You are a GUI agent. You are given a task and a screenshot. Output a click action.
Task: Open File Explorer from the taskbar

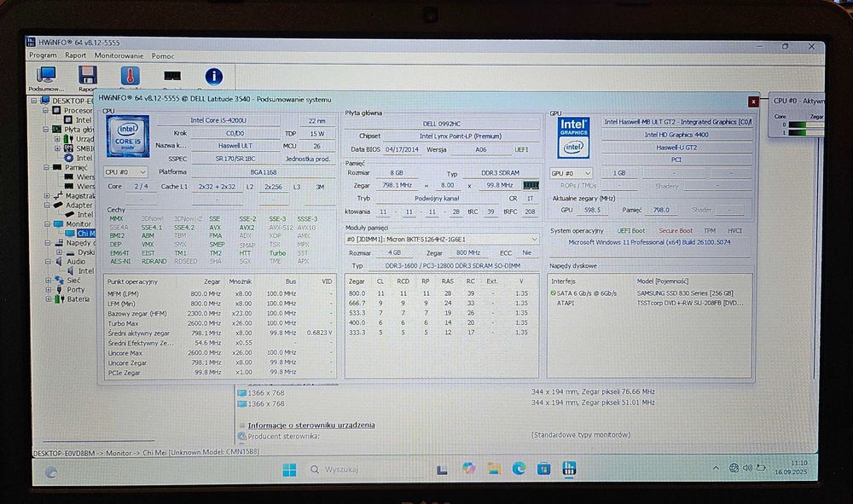(494, 469)
